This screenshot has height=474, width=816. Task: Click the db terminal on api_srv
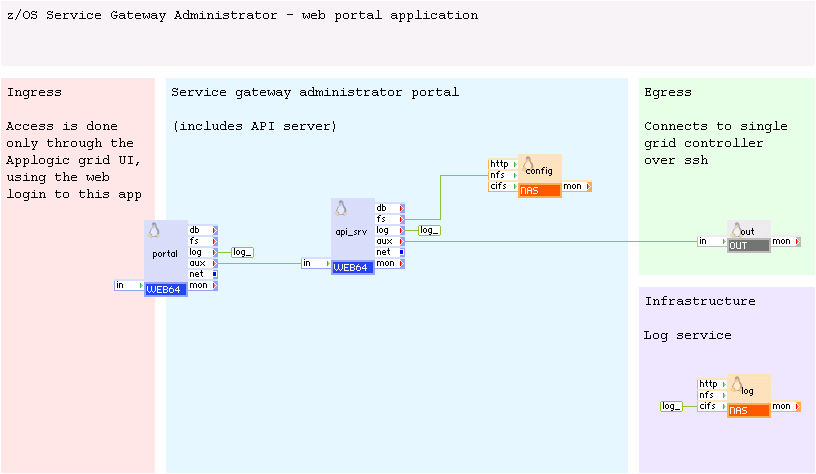tap(390, 208)
